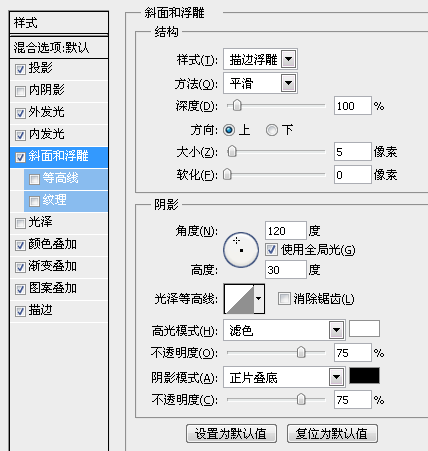Enable 消除锯齿 checkbox
Screen dimensions: 428x451
pos(284,298)
